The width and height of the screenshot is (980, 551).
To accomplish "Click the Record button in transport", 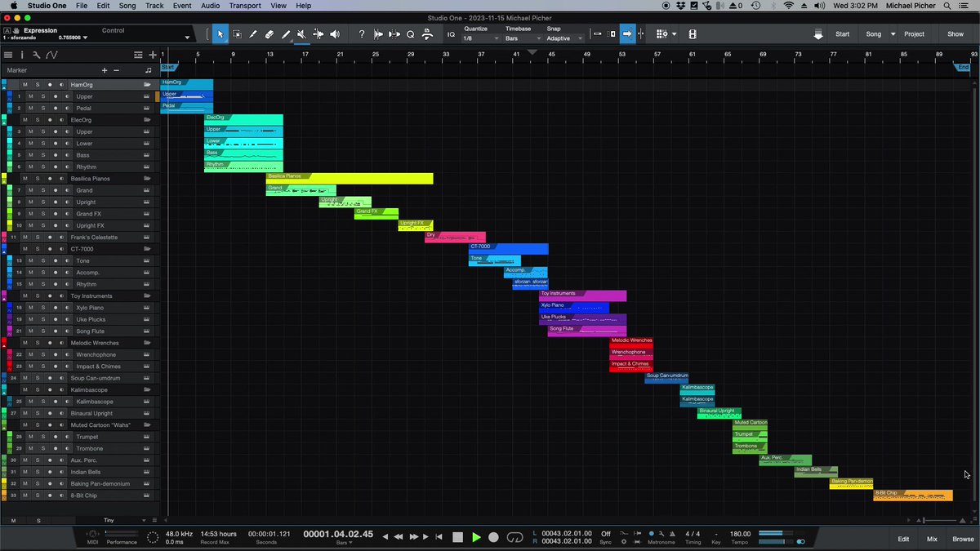I will tap(493, 537).
